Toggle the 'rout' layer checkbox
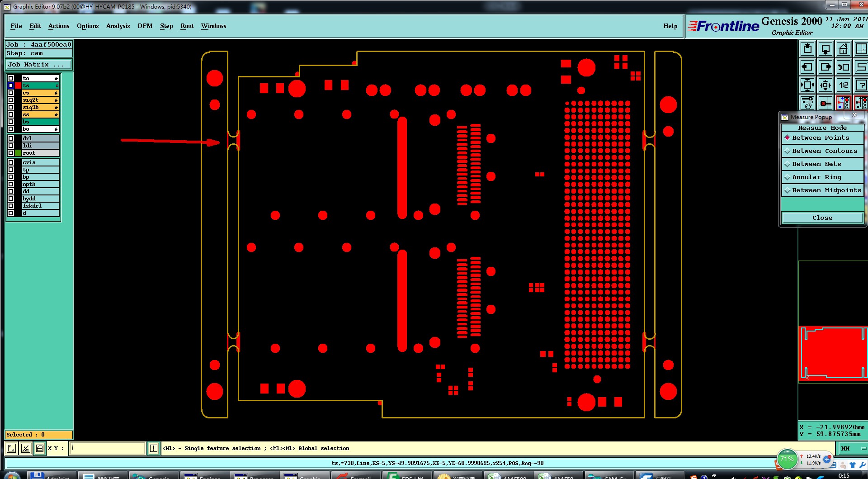 click(x=11, y=153)
